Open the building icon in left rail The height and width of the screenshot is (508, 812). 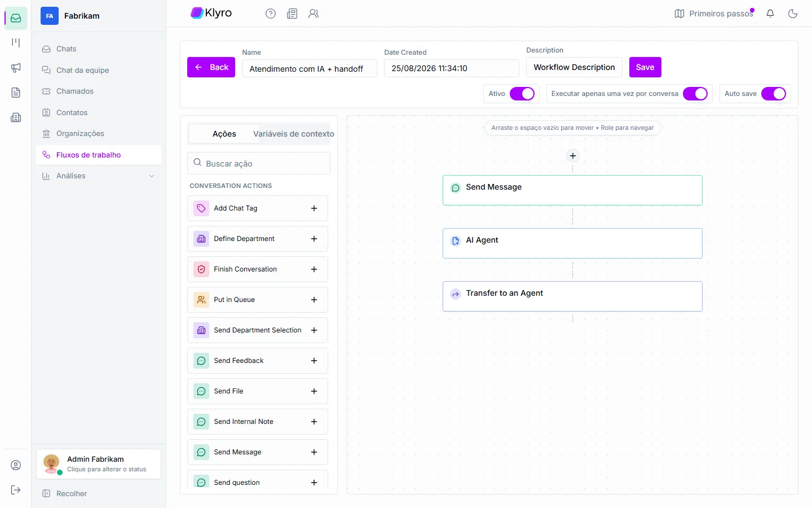(16, 117)
